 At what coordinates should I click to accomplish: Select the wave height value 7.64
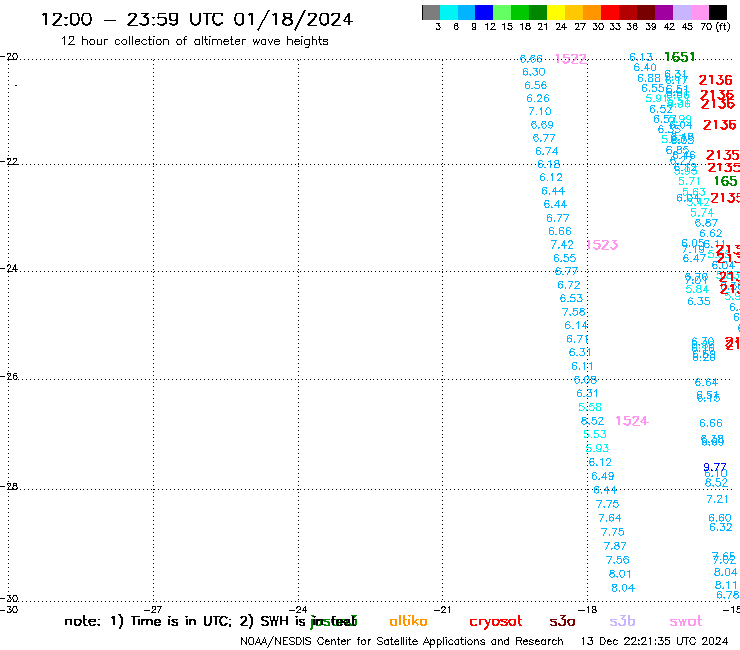click(x=610, y=518)
